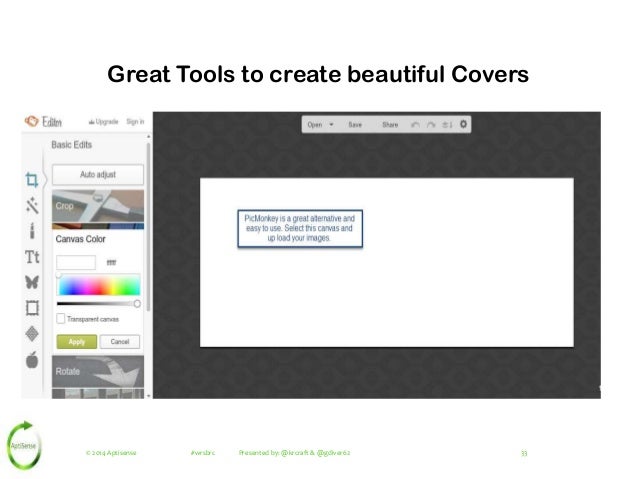Open the Effects magic wand tab
The height and width of the screenshot is (479, 638).
point(32,206)
